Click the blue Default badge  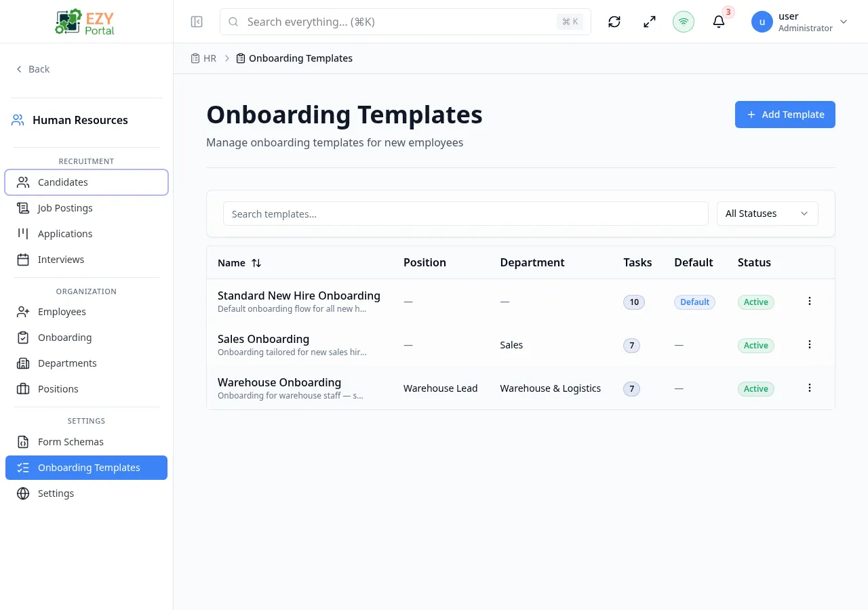[694, 302]
